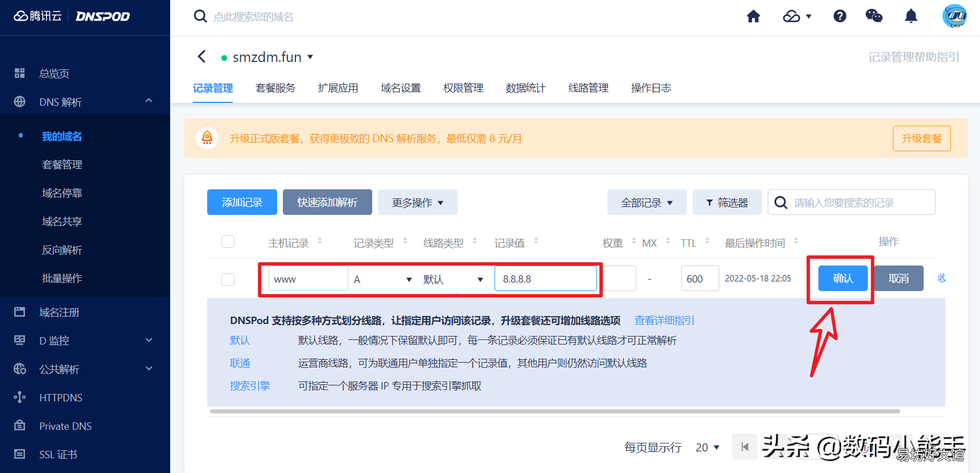Image resolution: width=980 pixels, height=473 pixels.
Task: Sort by TTL column arrows
Action: [x=707, y=241]
